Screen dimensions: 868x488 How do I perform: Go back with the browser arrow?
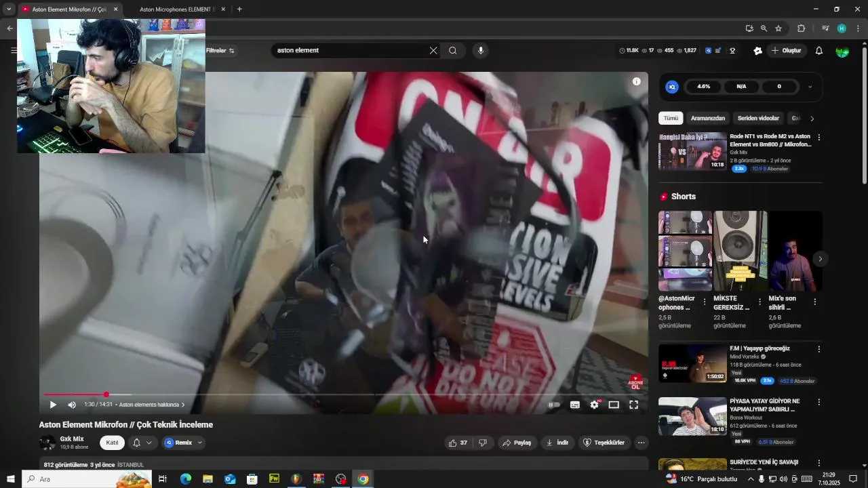tap(9, 28)
